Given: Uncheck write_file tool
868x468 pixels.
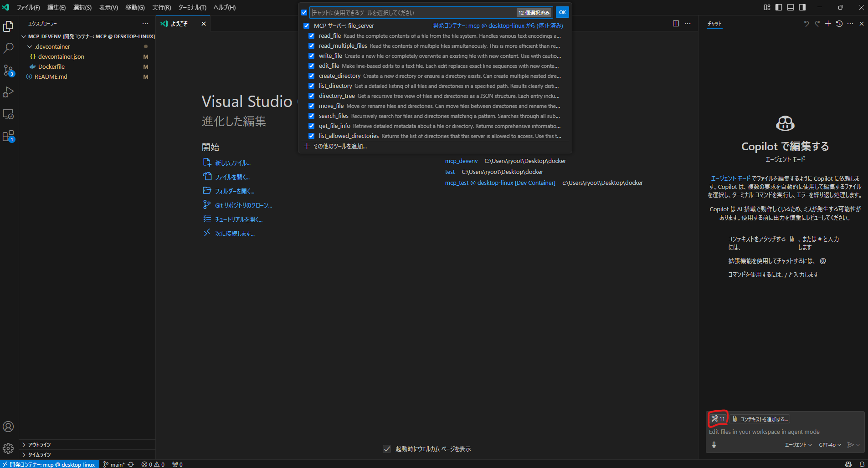Looking at the screenshot, I should pos(311,56).
